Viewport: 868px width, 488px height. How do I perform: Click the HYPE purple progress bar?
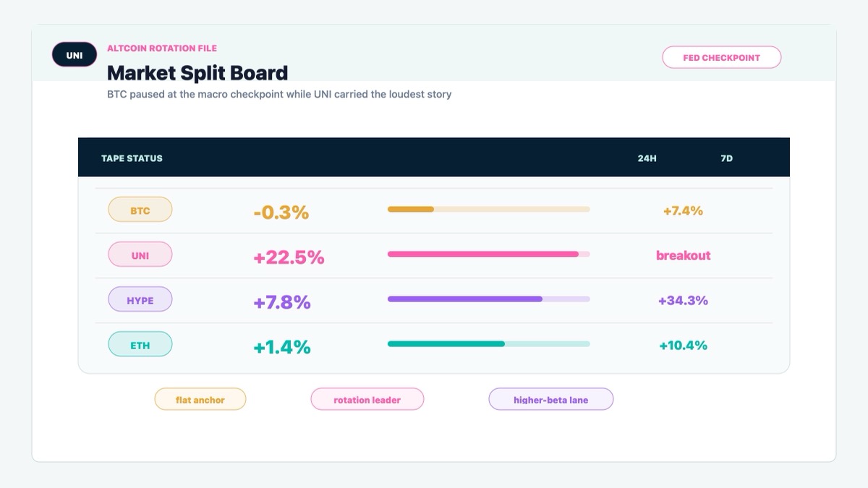tap(489, 299)
